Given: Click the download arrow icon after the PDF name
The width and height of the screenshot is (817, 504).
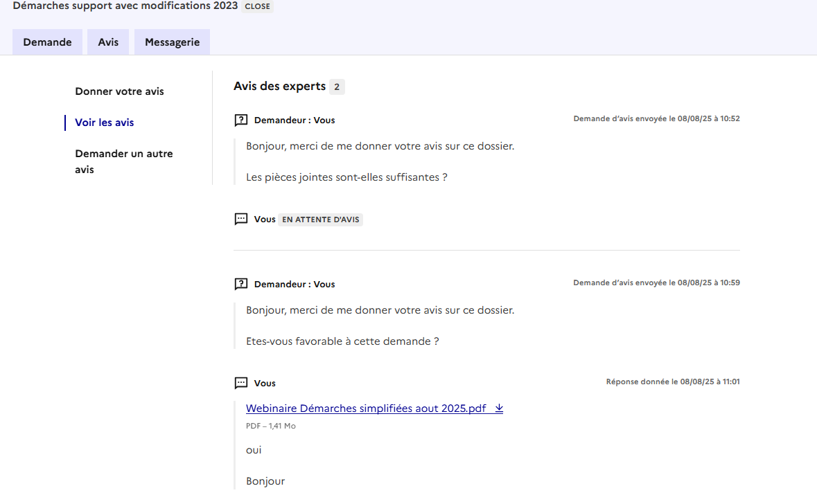Looking at the screenshot, I should point(499,408).
